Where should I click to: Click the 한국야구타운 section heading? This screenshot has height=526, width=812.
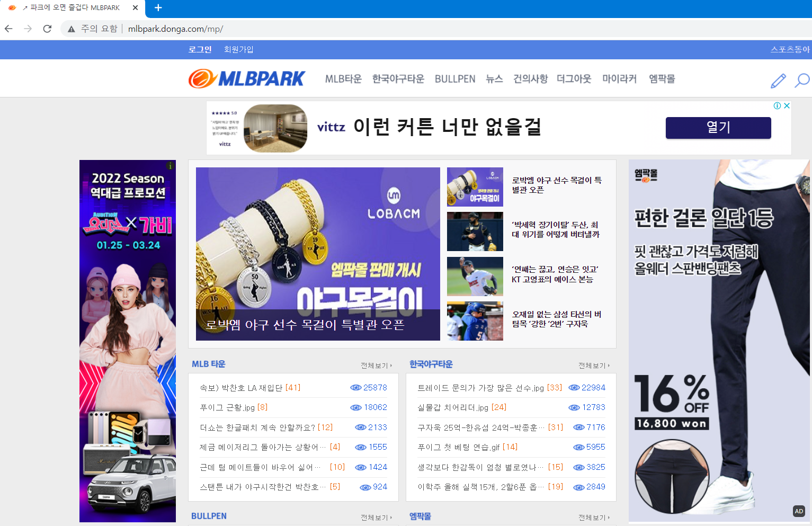pyautogui.click(x=431, y=364)
